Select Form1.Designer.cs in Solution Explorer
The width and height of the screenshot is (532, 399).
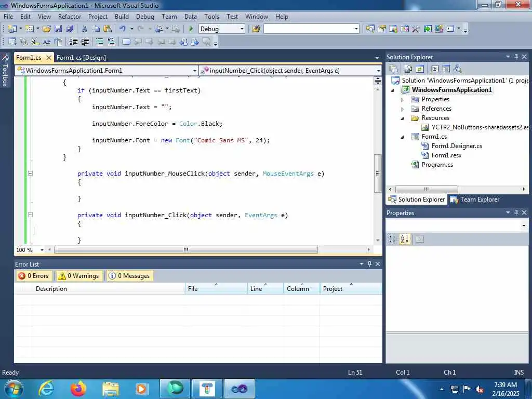457,146
